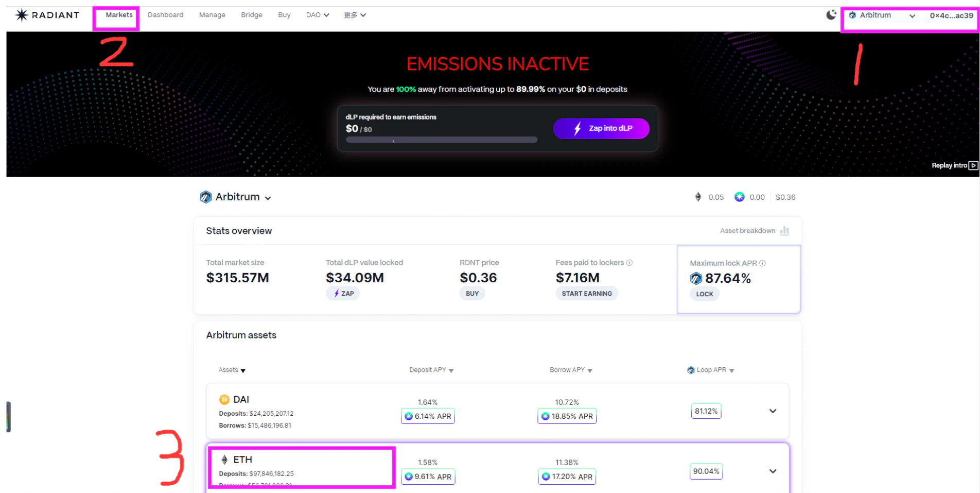This screenshot has width=980, height=493.
Task: Click RDNT icon in ETH 9.61% badge
Action: (409, 477)
